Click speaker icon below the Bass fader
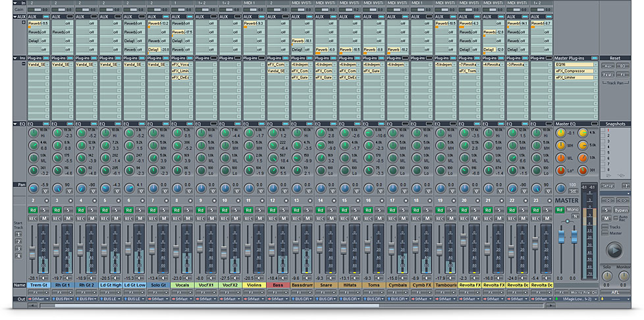The image size is (644, 320). (x=282, y=278)
